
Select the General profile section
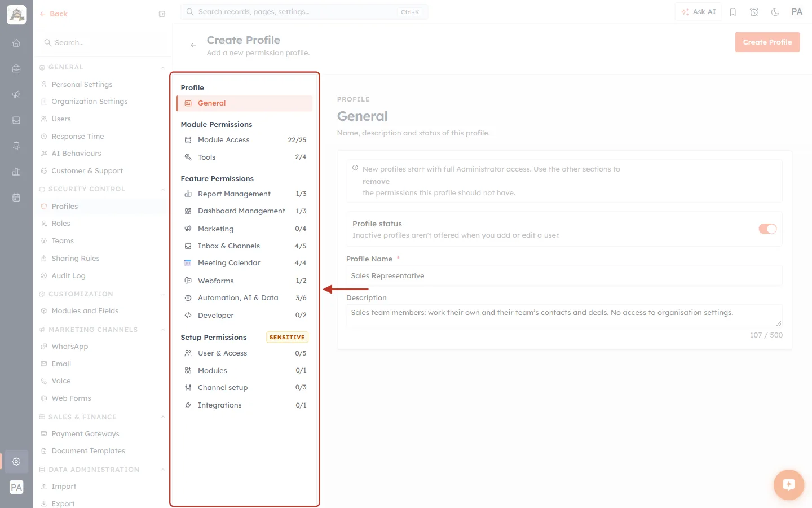pos(245,103)
